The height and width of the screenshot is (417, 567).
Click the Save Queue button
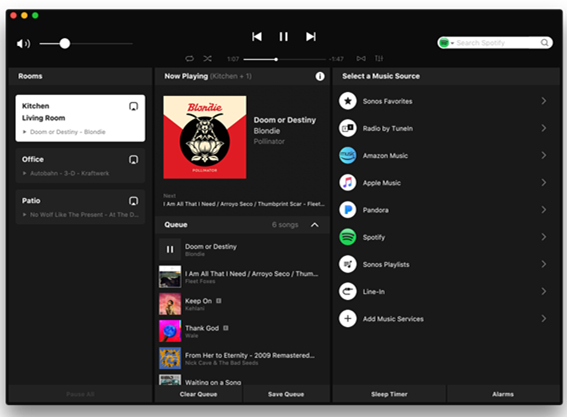point(286,394)
